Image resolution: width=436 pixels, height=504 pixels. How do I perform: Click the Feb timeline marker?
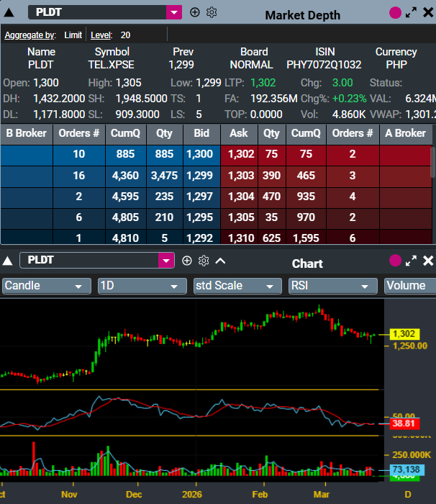coord(260,495)
